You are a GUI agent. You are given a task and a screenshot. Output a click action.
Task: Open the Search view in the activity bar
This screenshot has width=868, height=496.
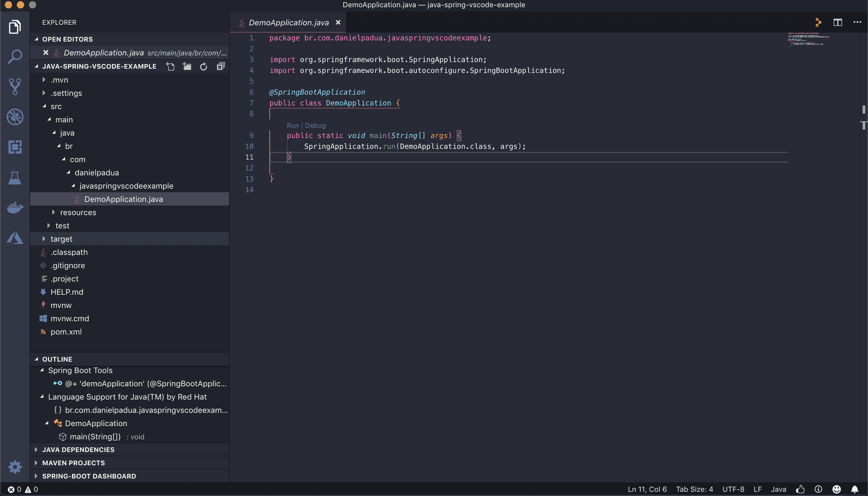15,57
